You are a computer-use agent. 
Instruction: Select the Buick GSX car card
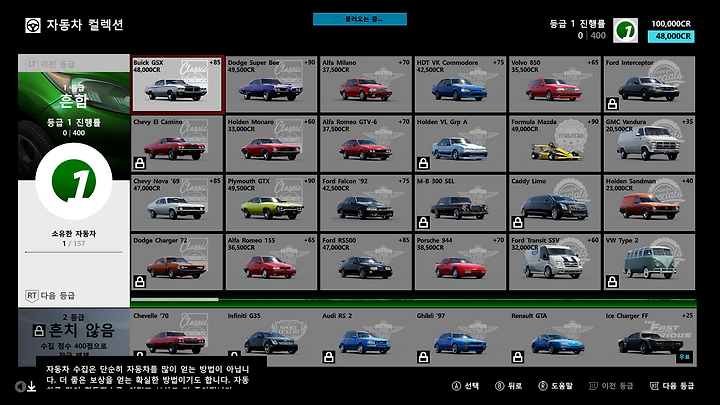click(177, 85)
